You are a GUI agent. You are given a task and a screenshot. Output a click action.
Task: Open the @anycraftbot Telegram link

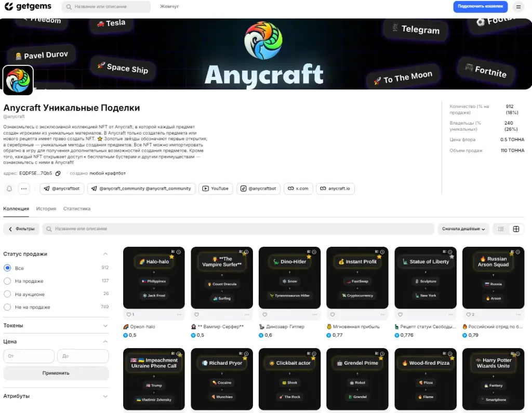[x=62, y=189]
